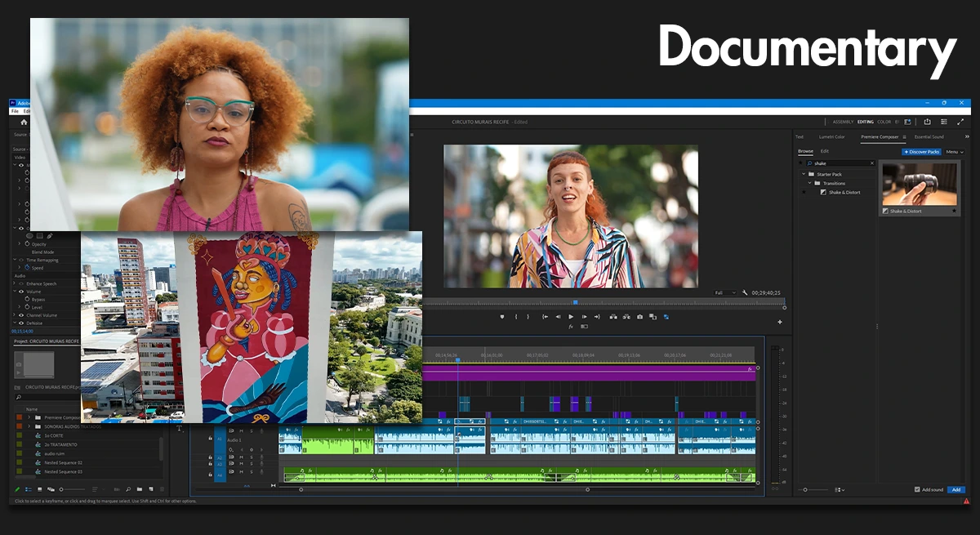Open Program Monitor settings wrench

[745, 292]
